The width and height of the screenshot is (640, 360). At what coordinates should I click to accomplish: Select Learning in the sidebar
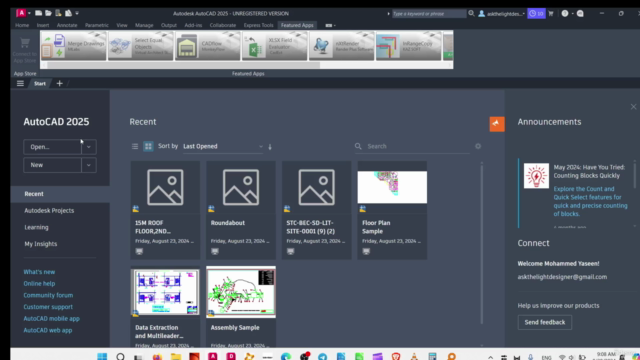[36, 227]
